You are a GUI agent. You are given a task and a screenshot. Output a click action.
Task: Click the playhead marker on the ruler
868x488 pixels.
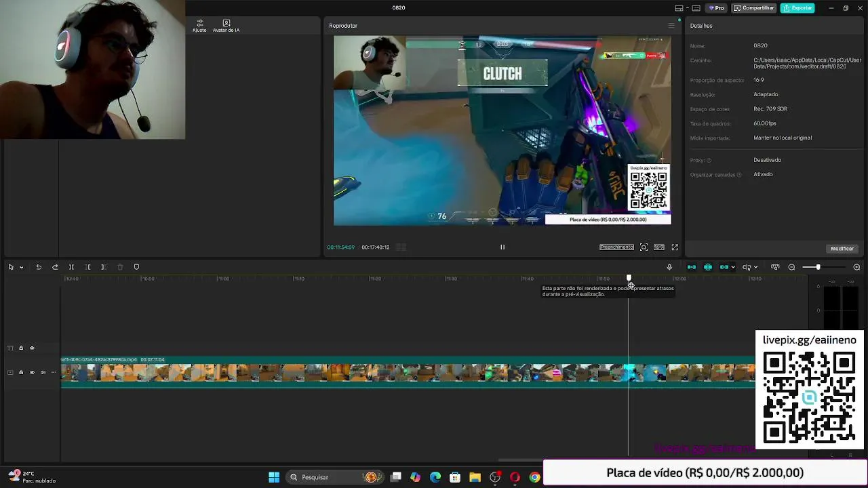point(629,278)
